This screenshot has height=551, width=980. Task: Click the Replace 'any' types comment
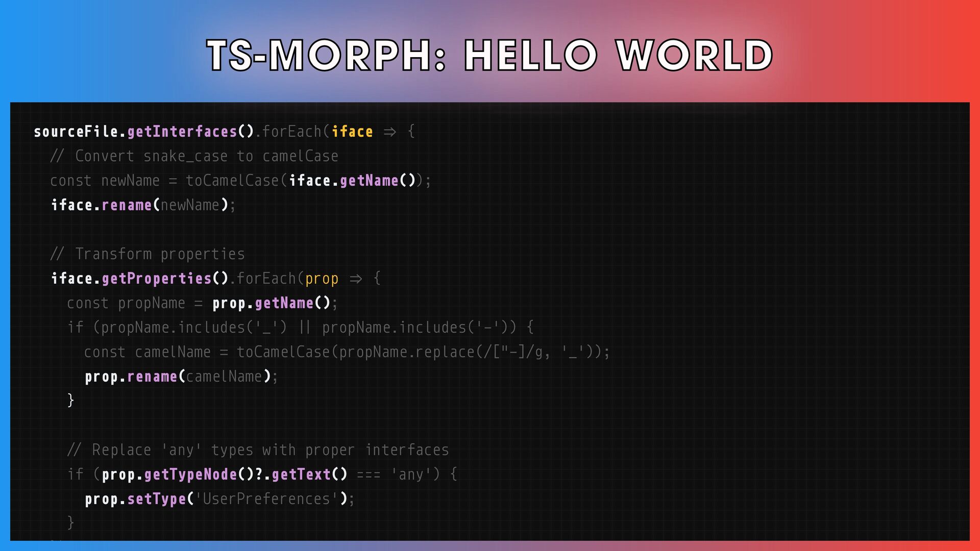258,450
